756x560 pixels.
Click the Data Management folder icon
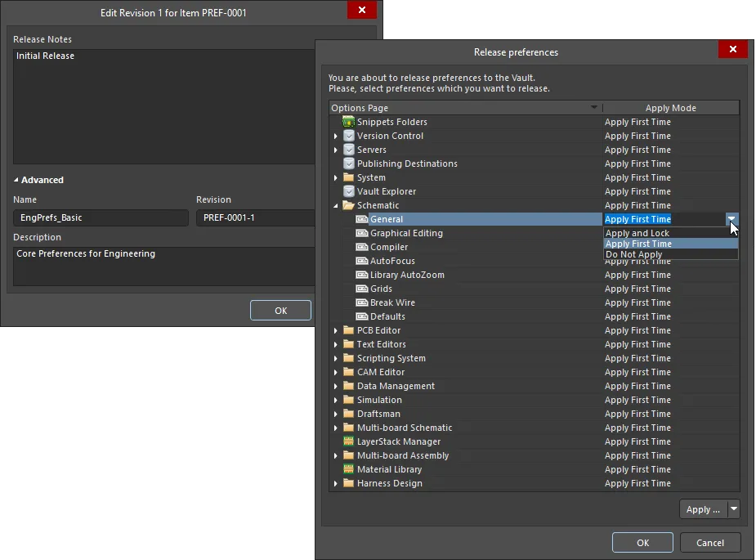(x=349, y=386)
